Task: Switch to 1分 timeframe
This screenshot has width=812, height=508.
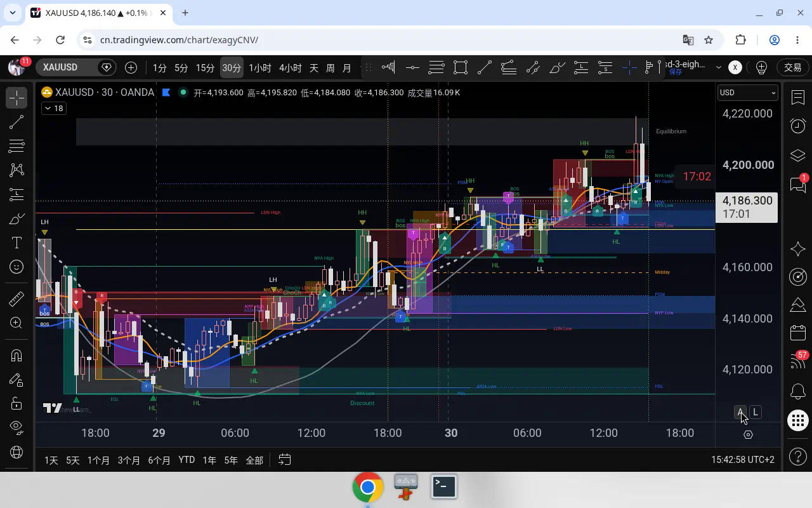Action: pos(159,67)
